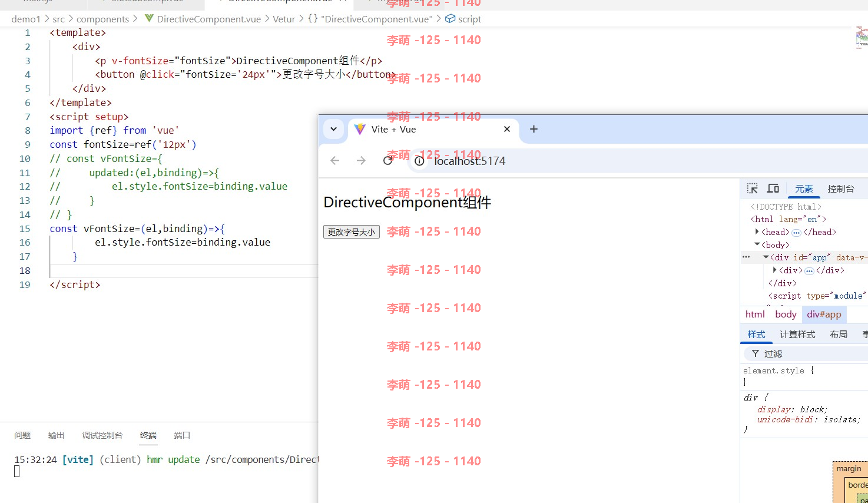Switch to the 元素 DevTools tab
The image size is (868, 503).
point(804,189)
